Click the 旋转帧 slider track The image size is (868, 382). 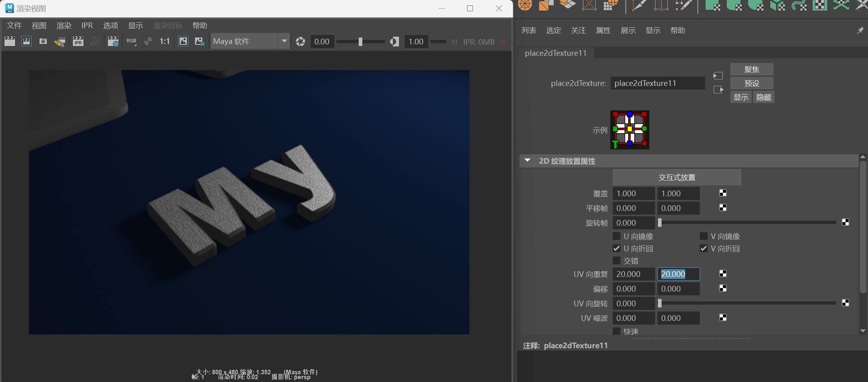coord(747,222)
